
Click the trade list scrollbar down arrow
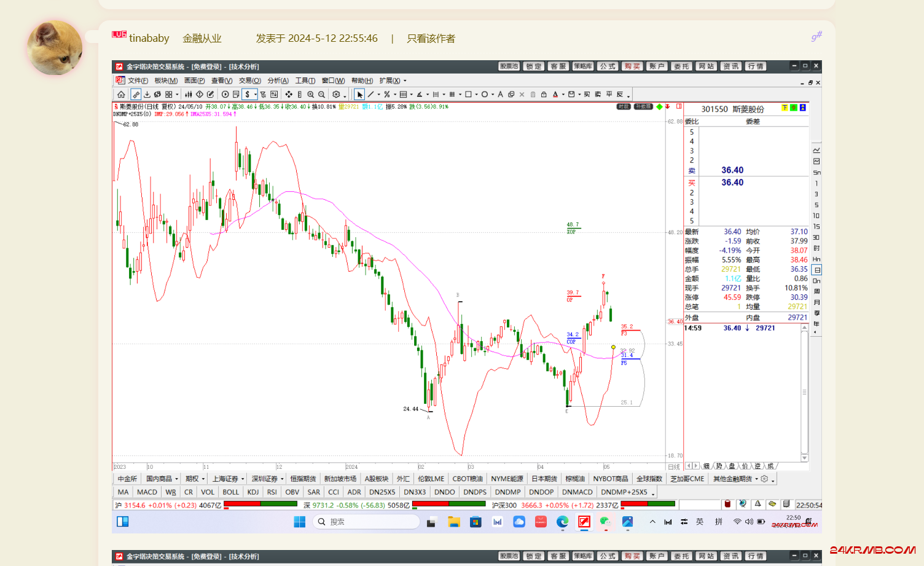(x=804, y=458)
